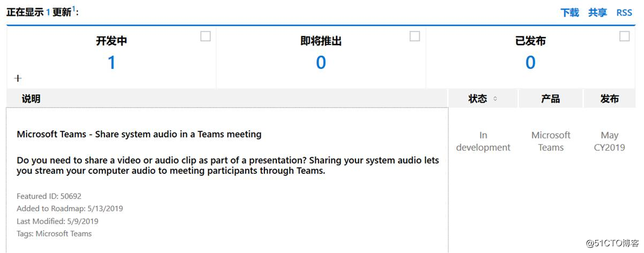The image size is (644, 253).
Task: Check the 即将推出 filter checkbox
Action: point(414,36)
